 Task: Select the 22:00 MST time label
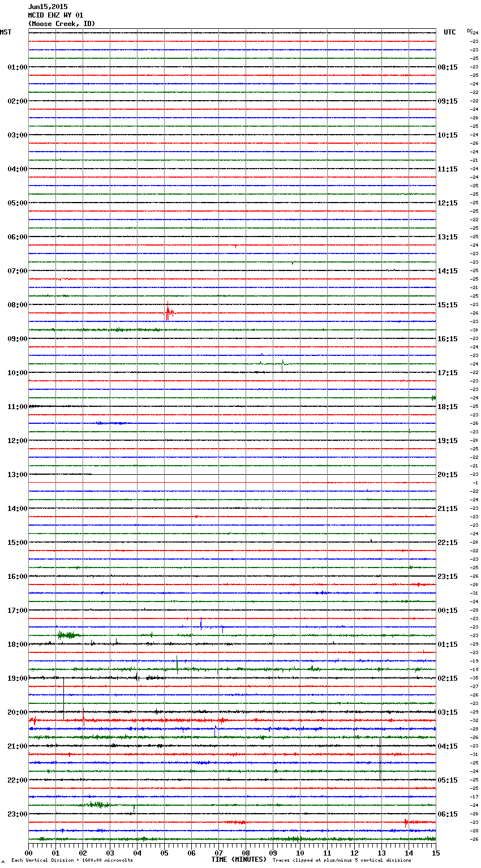pos(18,780)
